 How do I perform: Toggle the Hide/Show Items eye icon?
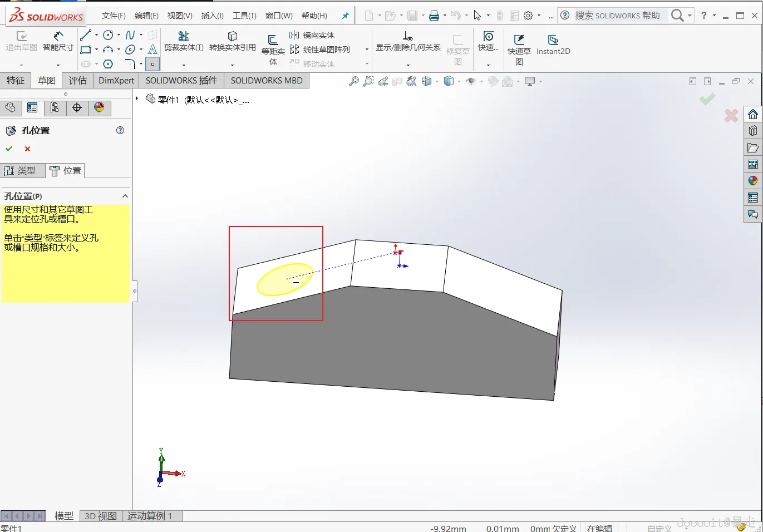coord(471,82)
